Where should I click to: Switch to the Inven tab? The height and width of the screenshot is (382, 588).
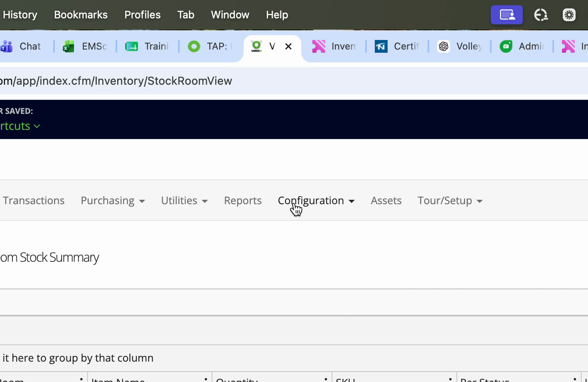click(x=334, y=46)
